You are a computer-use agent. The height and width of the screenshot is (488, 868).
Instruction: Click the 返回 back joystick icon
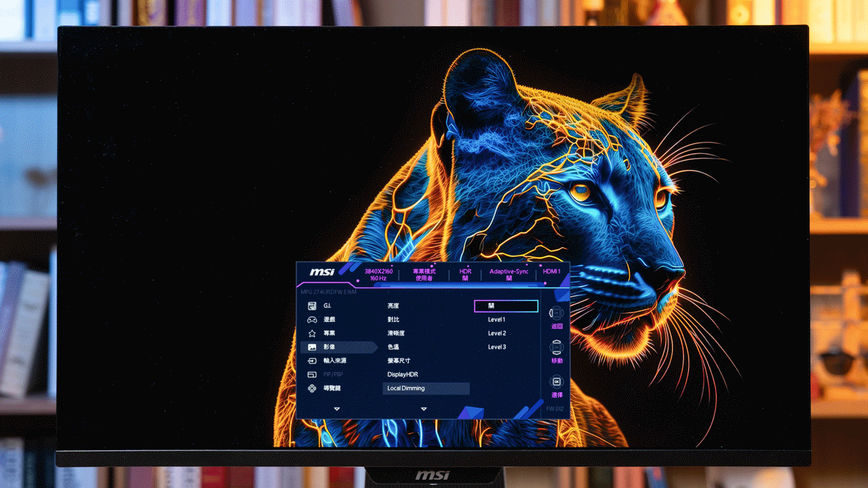coord(556,313)
